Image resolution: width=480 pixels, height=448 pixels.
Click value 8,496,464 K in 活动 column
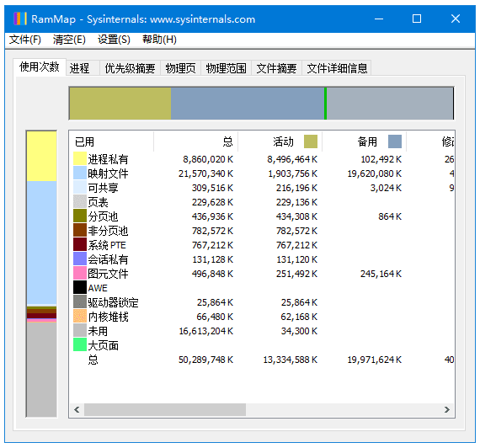click(292, 159)
